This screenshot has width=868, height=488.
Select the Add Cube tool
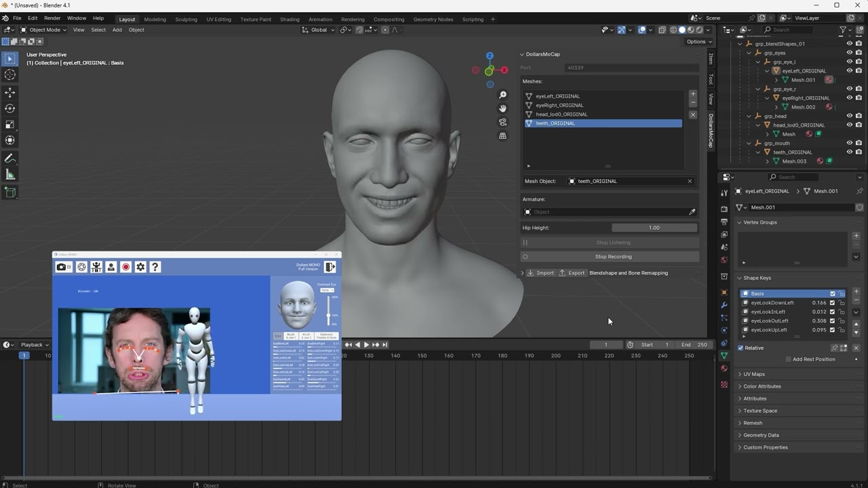coord(9,192)
